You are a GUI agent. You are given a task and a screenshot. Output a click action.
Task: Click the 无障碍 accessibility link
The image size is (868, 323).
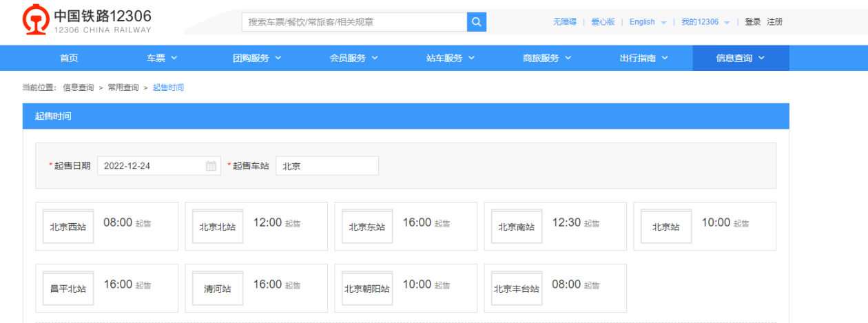pyautogui.click(x=564, y=22)
